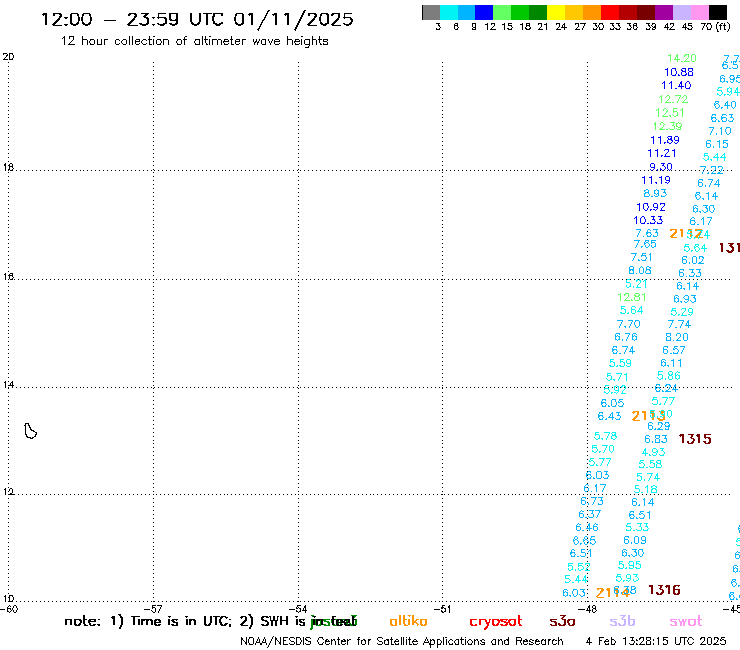Click the s3a track label 1315
The image size is (740, 650).
(695, 439)
